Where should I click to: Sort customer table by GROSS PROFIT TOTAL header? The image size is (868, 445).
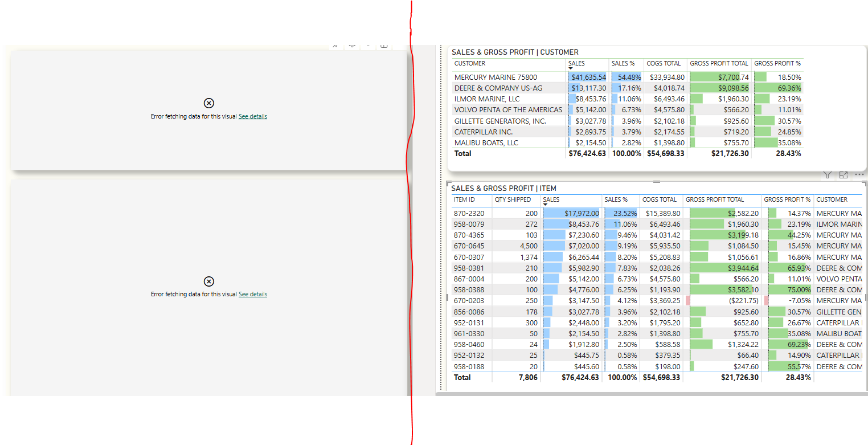pyautogui.click(x=719, y=63)
